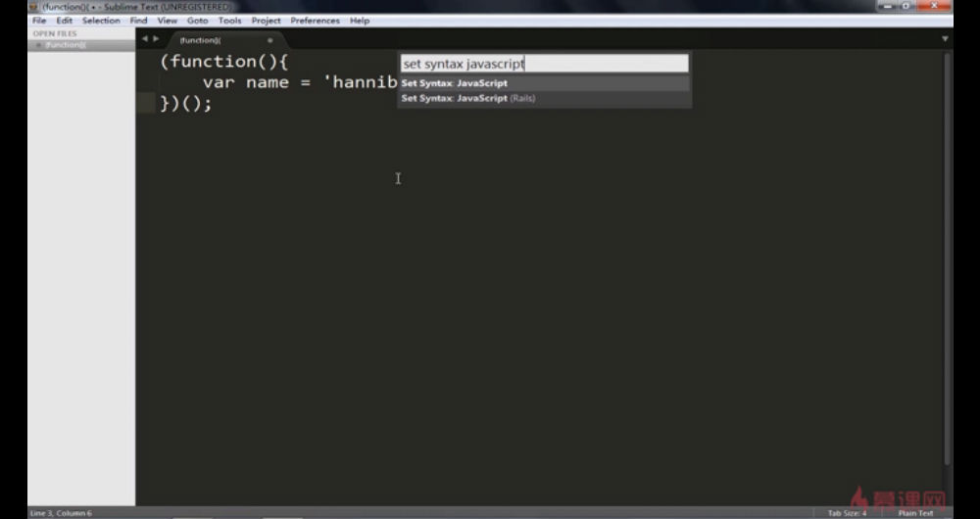This screenshot has height=519, width=980.
Task: Click the command palette input field
Action: [x=544, y=63]
